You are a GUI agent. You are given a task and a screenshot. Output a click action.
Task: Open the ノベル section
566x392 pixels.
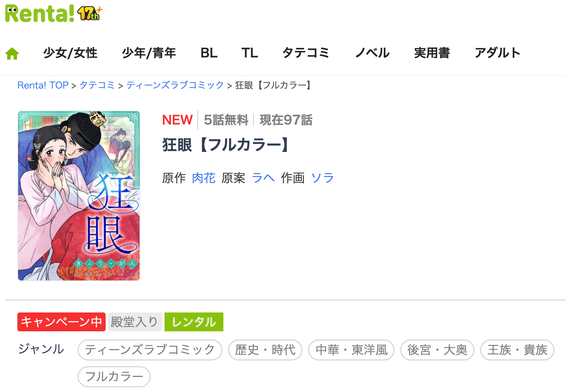click(x=372, y=53)
